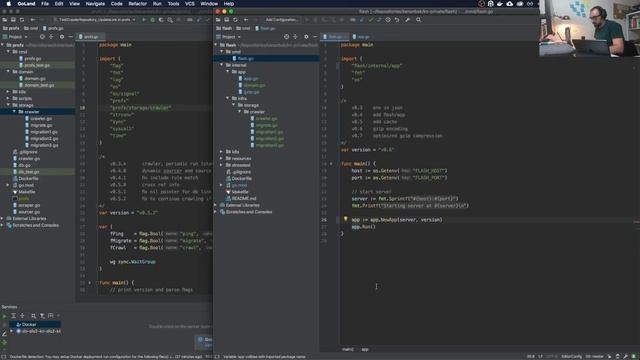This screenshot has width=640, height=360.
Task: Click the Search Everywhere magnifier icon
Action: (x=418, y=20)
